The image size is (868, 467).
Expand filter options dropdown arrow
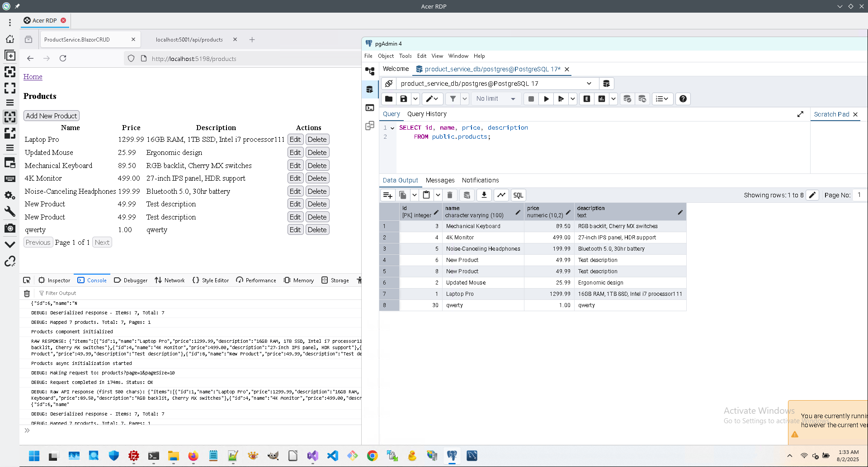click(464, 99)
